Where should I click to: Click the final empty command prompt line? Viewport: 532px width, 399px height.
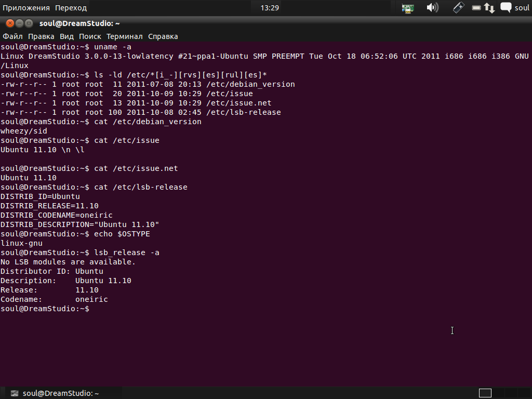point(45,309)
